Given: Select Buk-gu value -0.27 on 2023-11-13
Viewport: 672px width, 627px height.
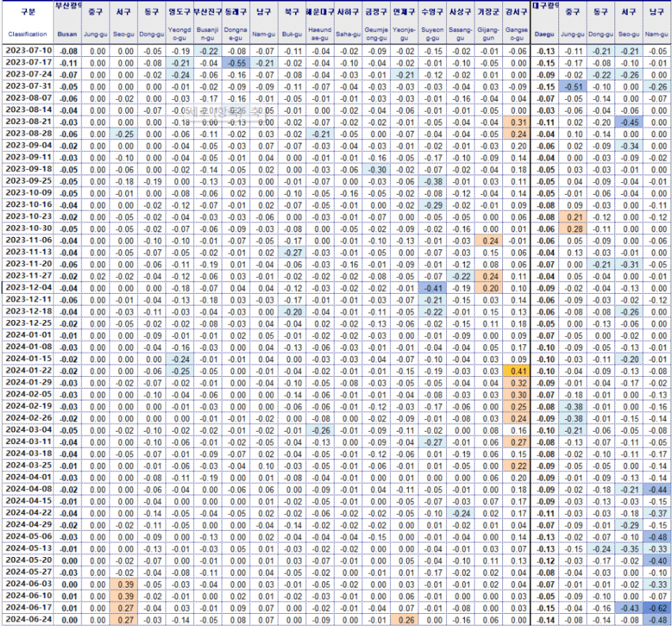Looking at the screenshot, I should click(292, 252).
